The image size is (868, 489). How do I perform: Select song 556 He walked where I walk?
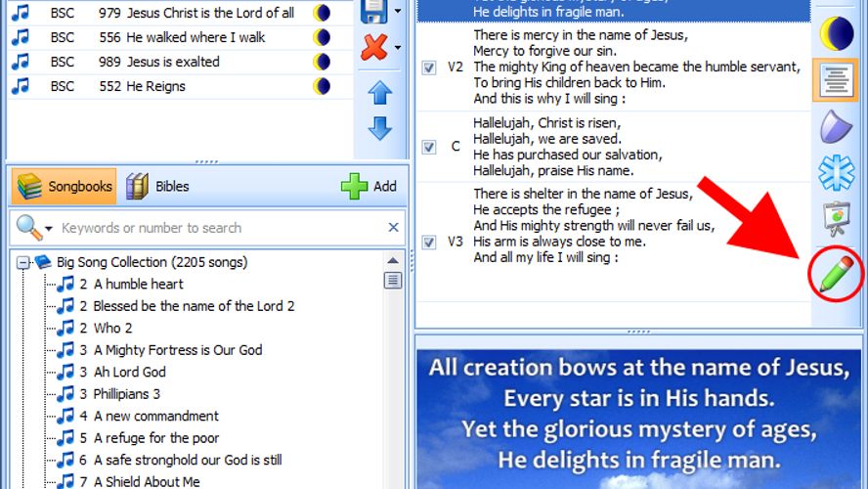[x=182, y=37]
